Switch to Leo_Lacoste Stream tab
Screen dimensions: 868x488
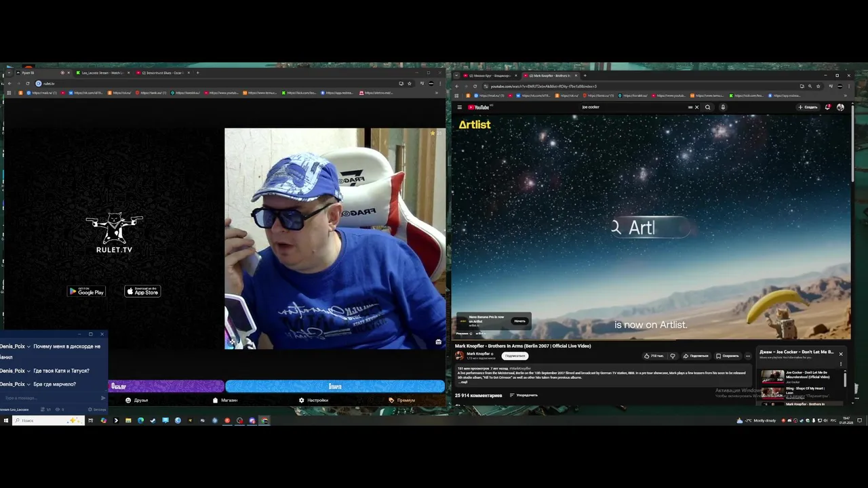click(x=102, y=73)
